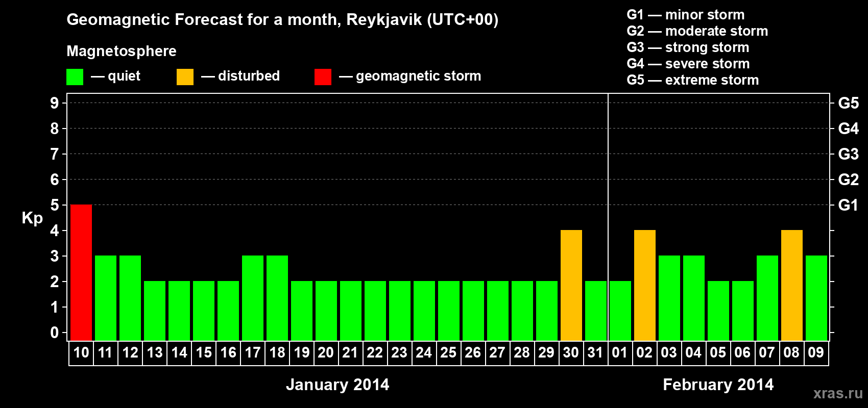
Task: Click the Kp axis value 0
Action: point(55,333)
